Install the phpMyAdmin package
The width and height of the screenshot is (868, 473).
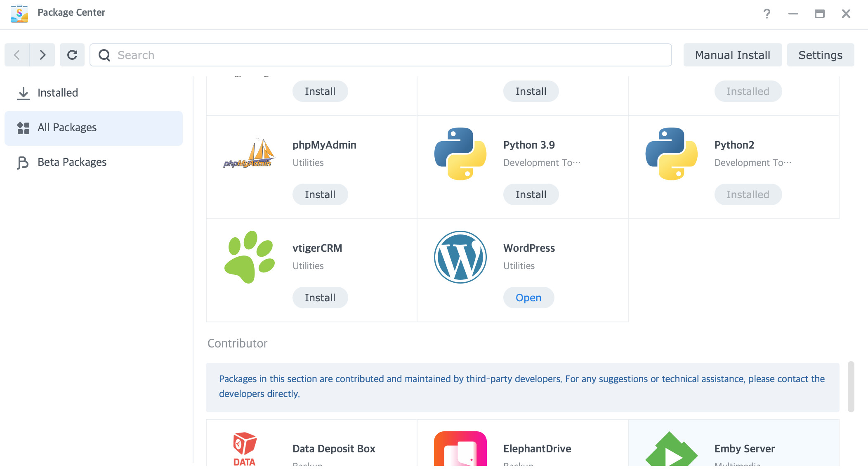(320, 194)
